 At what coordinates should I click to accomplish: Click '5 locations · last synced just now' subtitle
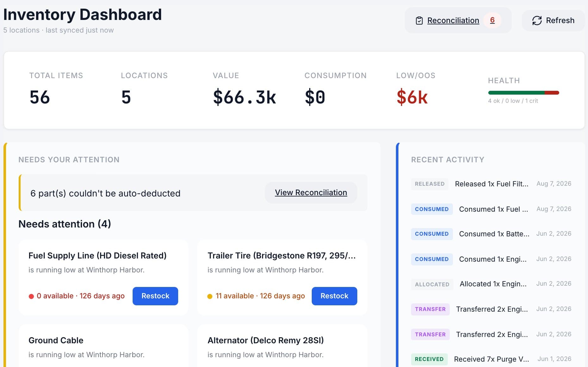tap(59, 30)
